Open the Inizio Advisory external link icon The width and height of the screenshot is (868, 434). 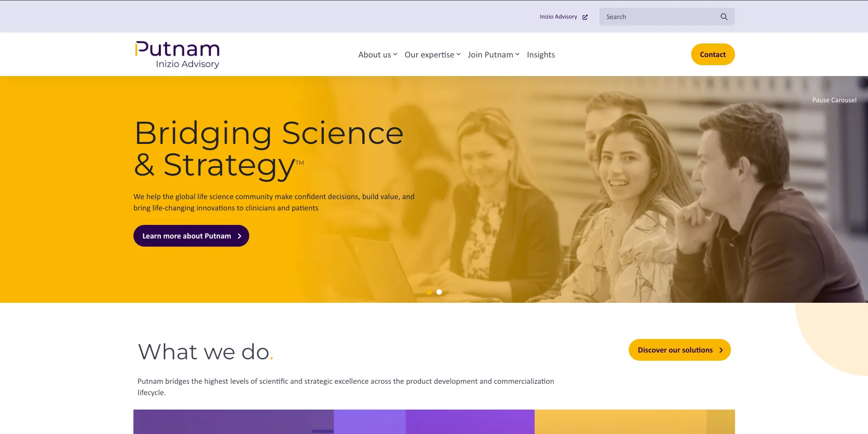(x=585, y=17)
